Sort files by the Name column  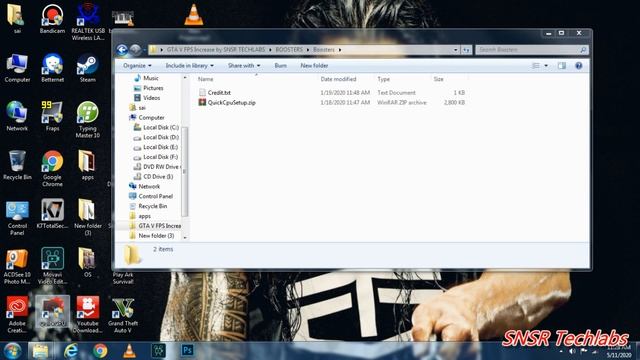[206, 79]
